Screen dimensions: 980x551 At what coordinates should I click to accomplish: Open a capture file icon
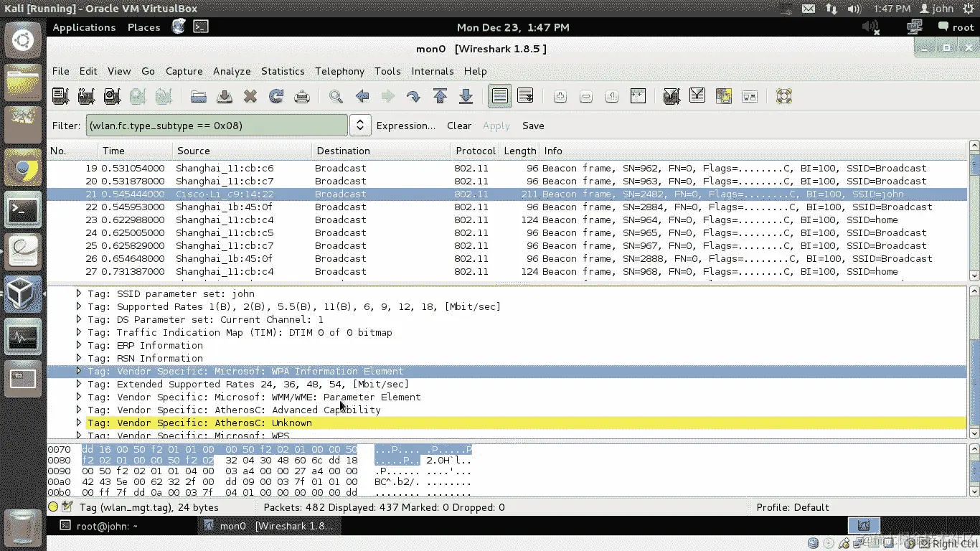click(199, 96)
